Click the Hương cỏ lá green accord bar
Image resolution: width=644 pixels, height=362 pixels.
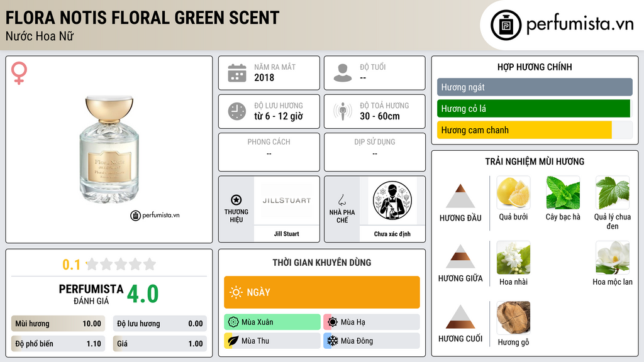pyautogui.click(x=533, y=109)
